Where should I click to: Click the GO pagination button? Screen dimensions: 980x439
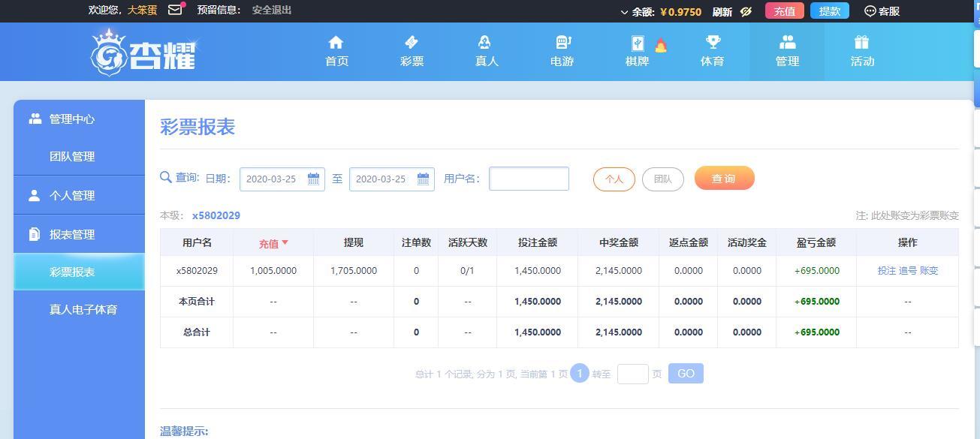[x=686, y=373]
